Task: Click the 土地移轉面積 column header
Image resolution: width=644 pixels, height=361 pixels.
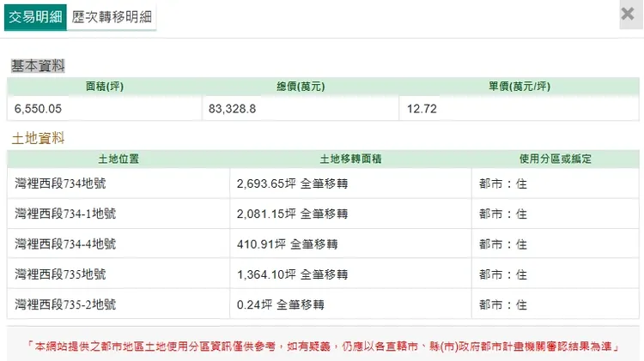Action: 350,159
